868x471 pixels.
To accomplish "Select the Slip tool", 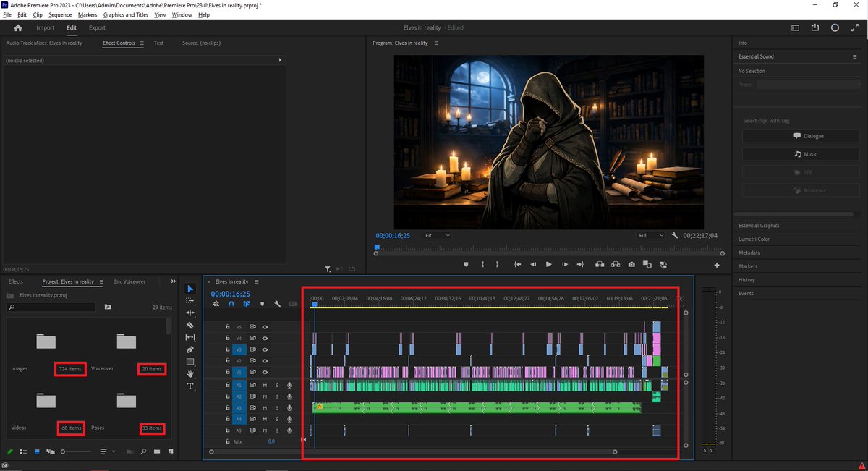I will tap(190, 337).
